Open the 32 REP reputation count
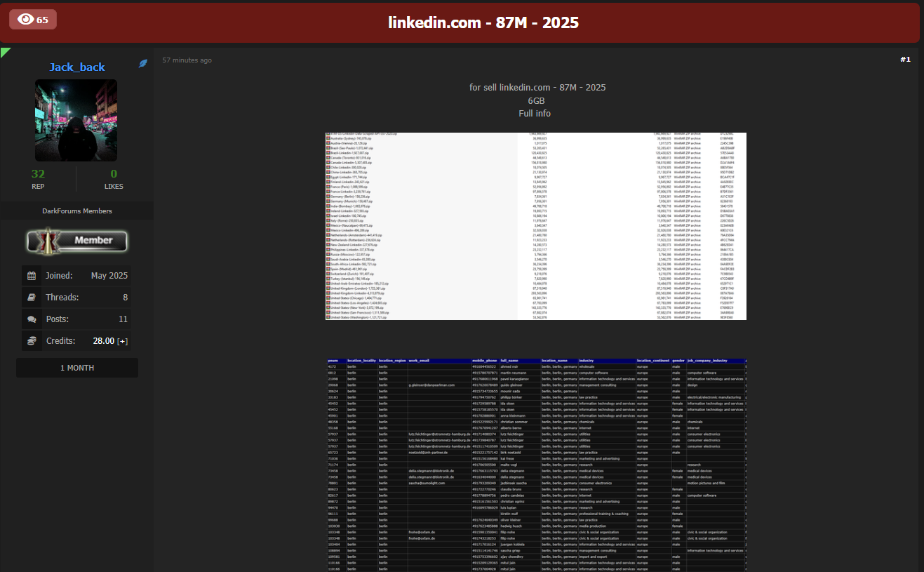 (x=38, y=174)
